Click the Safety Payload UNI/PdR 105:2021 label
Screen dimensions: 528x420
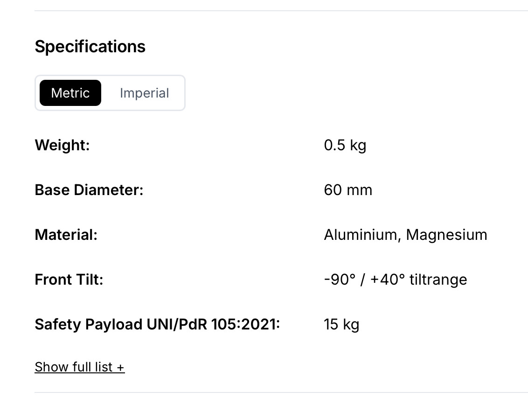tap(157, 324)
